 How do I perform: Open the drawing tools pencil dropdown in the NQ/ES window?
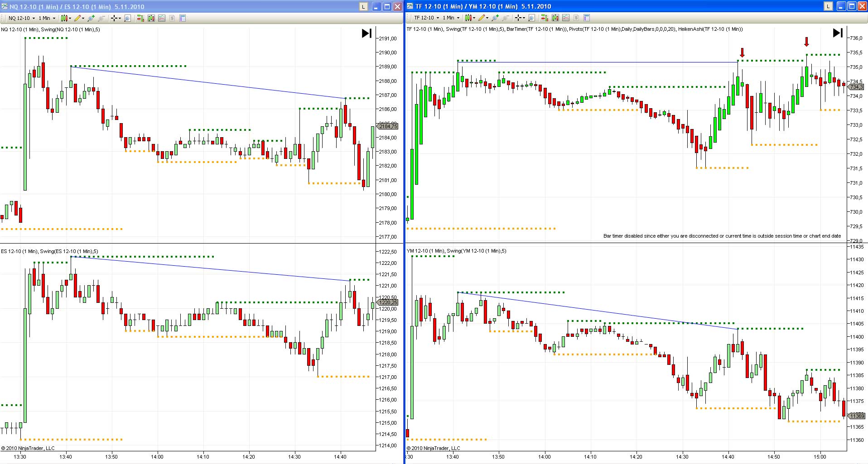coord(79,18)
